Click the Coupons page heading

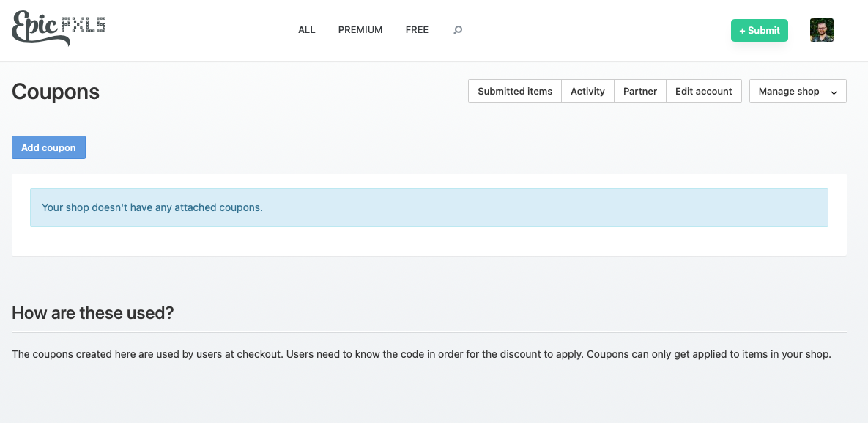click(x=56, y=92)
